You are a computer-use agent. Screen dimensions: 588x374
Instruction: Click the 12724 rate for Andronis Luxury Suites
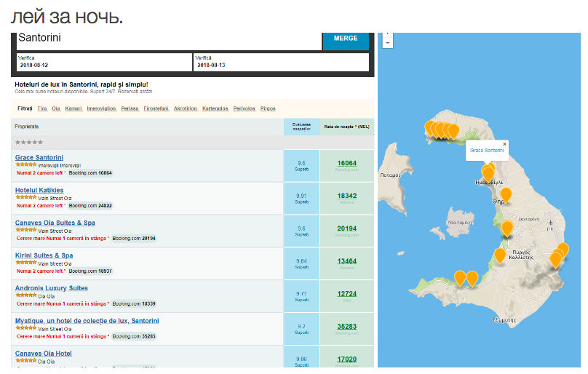click(x=347, y=294)
